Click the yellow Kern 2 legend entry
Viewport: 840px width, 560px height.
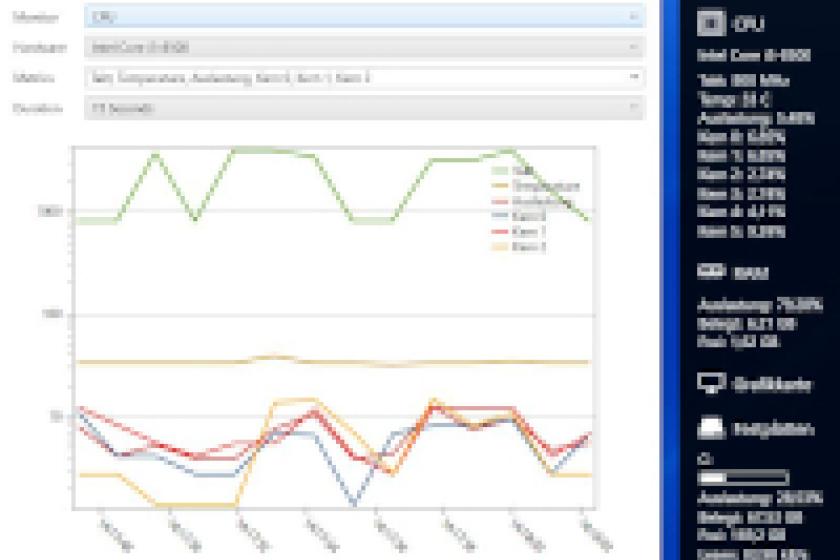click(x=519, y=247)
